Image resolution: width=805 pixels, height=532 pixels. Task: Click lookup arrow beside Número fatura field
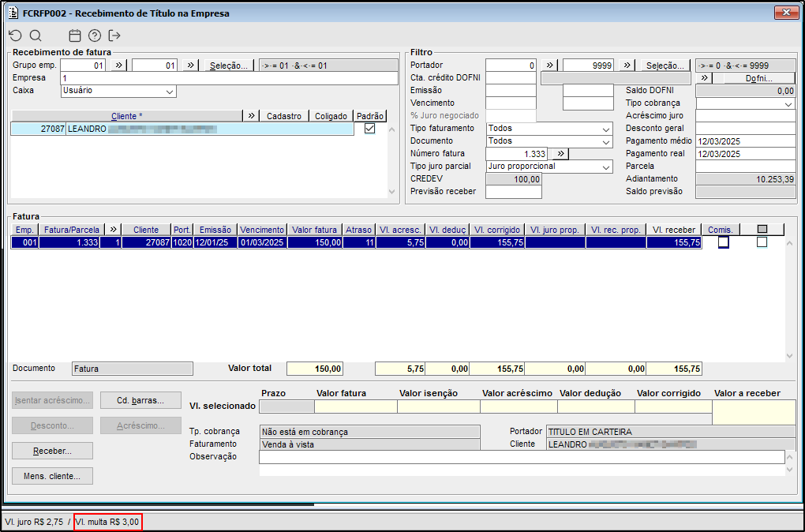click(x=560, y=154)
